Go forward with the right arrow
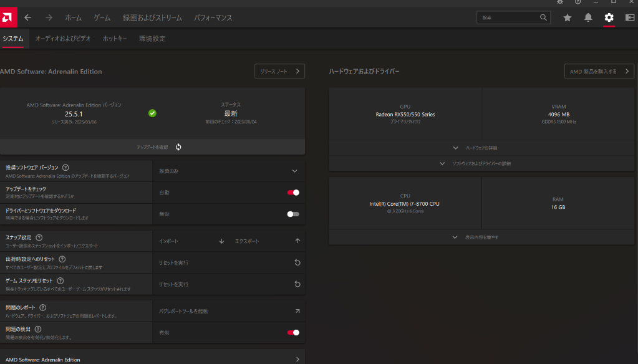Viewport: 638px width, 364px height. (49, 17)
